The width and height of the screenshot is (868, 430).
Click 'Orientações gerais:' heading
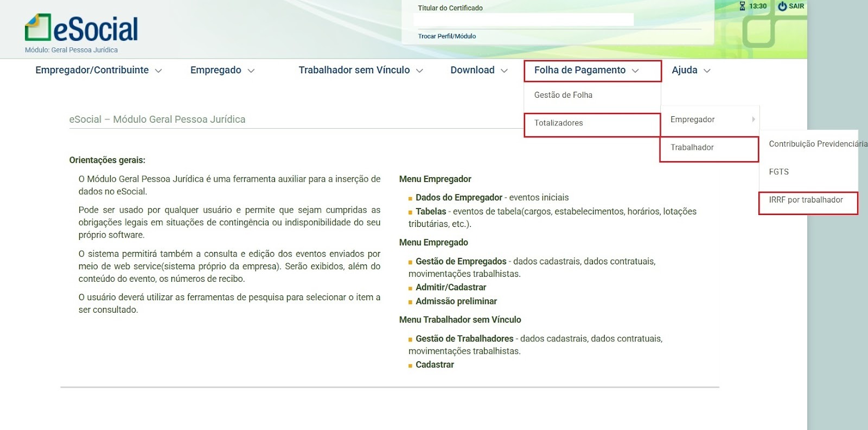tap(107, 160)
